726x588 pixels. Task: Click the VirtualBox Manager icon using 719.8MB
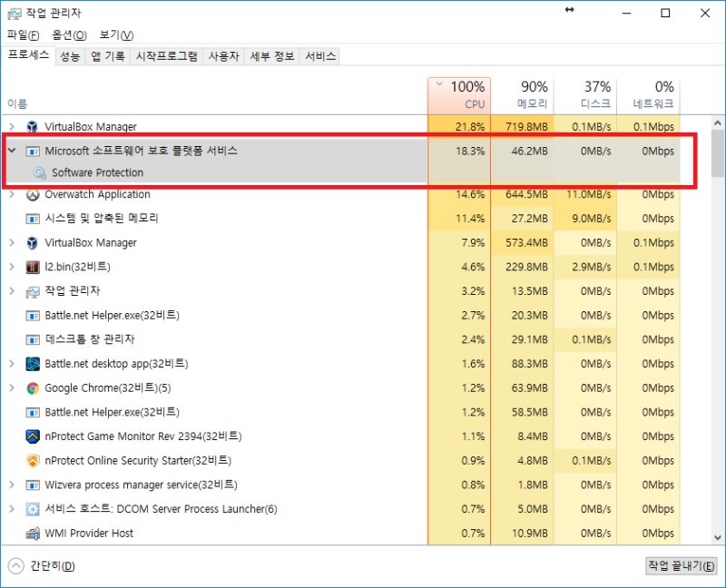(x=32, y=126)
